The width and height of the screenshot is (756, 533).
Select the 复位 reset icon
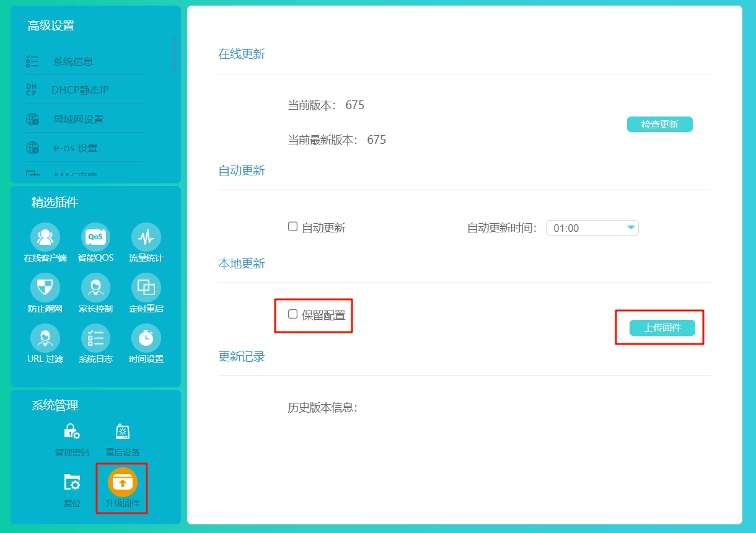click(71, 482)
